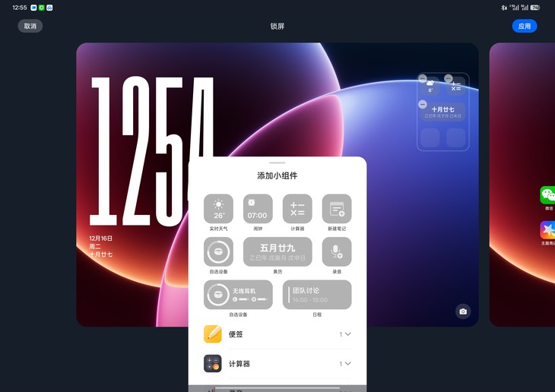
Task: Add the small circular 自选设备 widget
Action: [218, 251]
